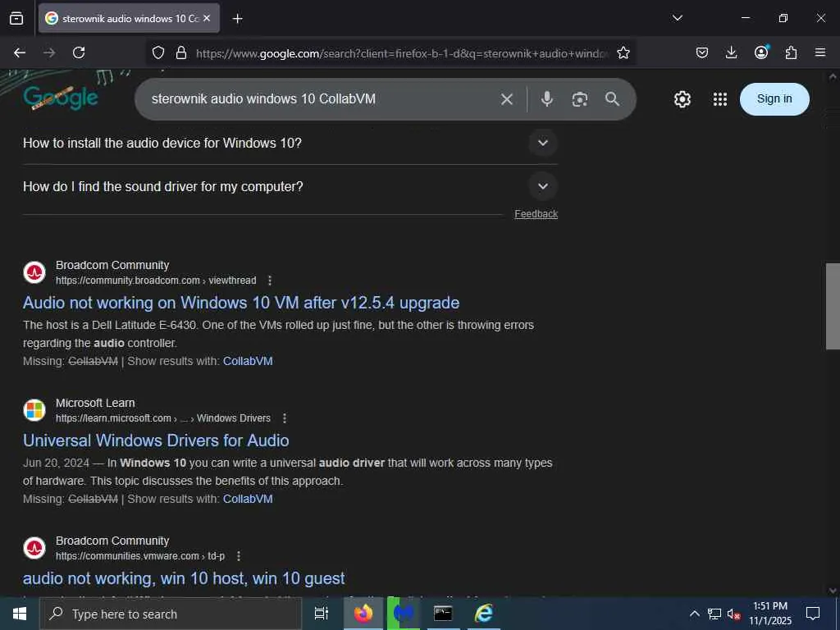Show hidden system tray icons
Viewport: 840px width, 630px height.
pos(694,614)
